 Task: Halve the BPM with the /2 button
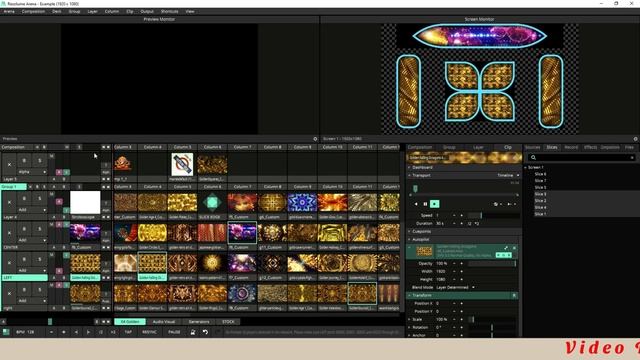tap(100, 332)
